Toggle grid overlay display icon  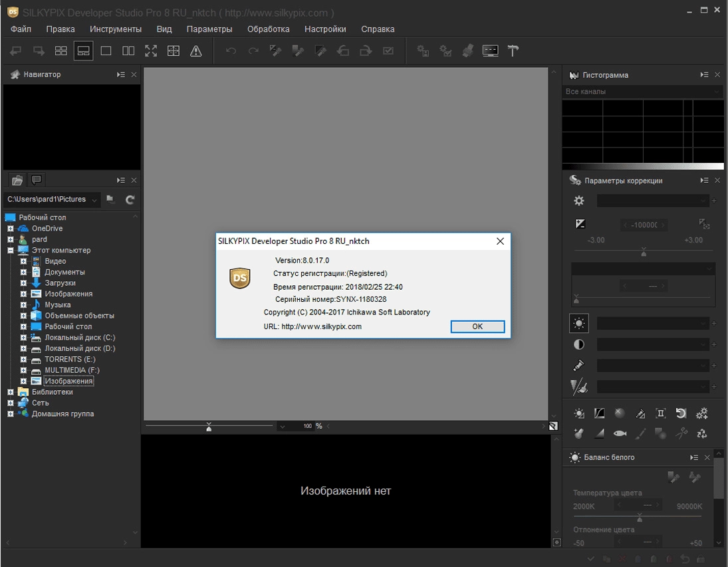tap(173, 51)
